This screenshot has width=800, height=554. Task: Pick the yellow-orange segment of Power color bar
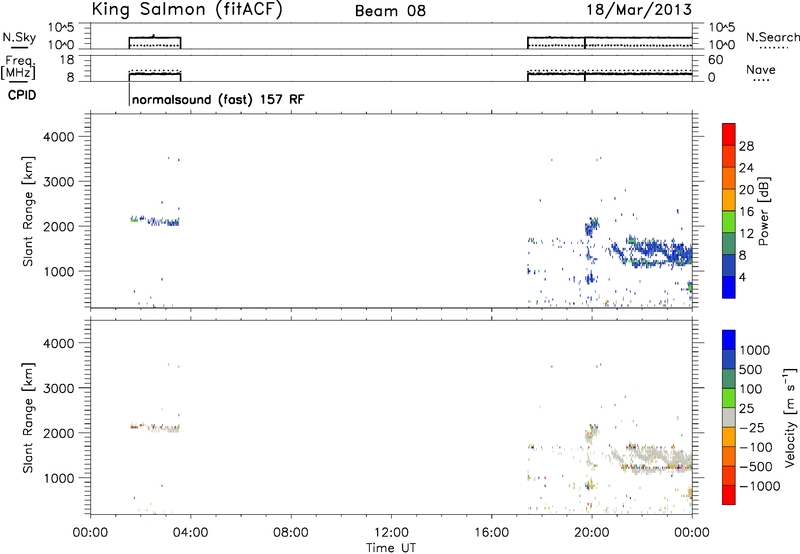click(x=729, y=200)
